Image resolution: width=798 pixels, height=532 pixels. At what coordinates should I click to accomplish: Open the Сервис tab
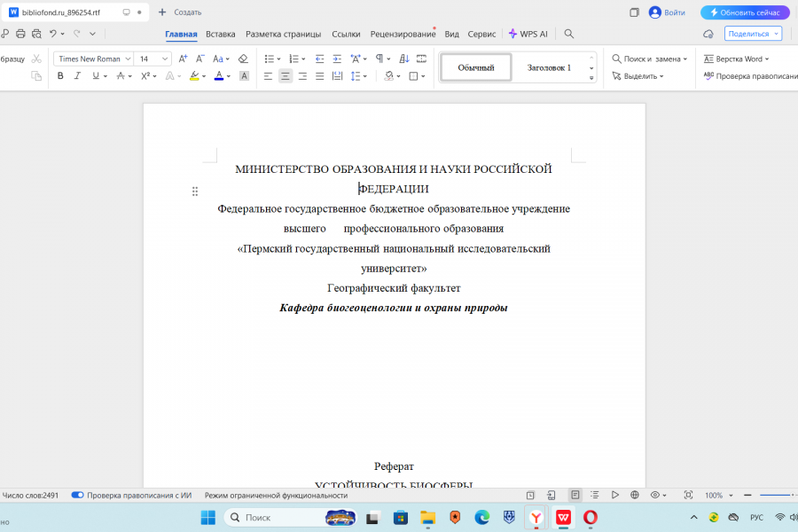click(481, 34)
